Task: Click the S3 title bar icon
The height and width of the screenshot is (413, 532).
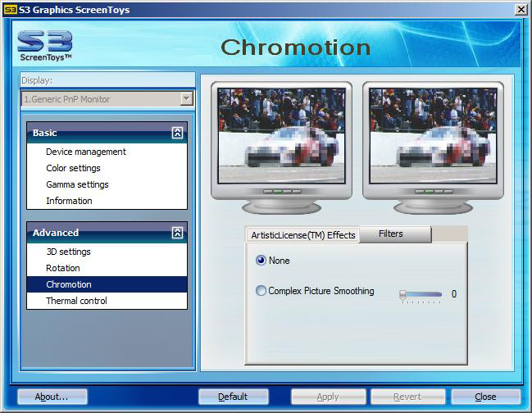Action: [10, 10]
